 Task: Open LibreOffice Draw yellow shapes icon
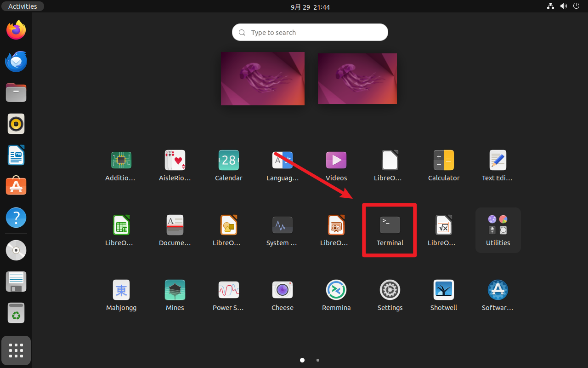click(x=229, y=225)
